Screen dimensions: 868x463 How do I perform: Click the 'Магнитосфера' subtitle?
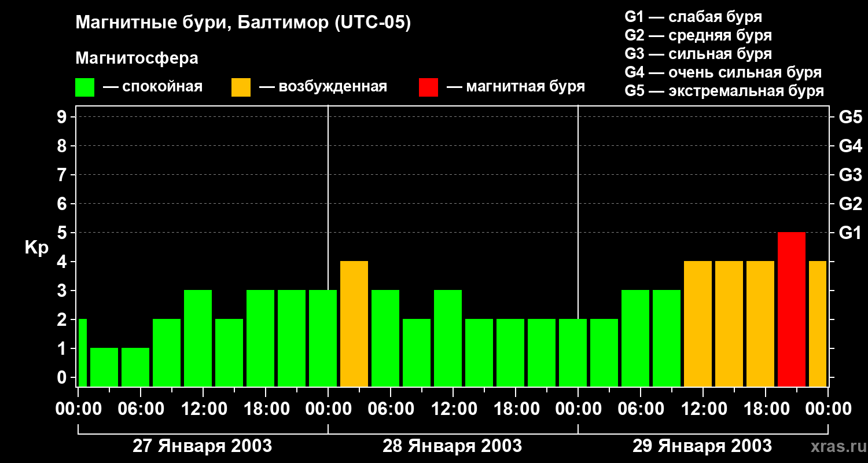[137, 58]
